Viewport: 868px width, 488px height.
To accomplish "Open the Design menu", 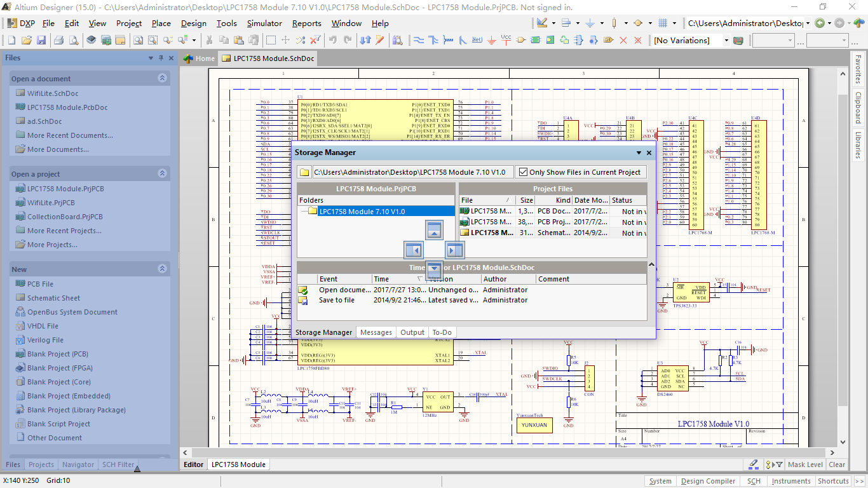I will 194,23.
